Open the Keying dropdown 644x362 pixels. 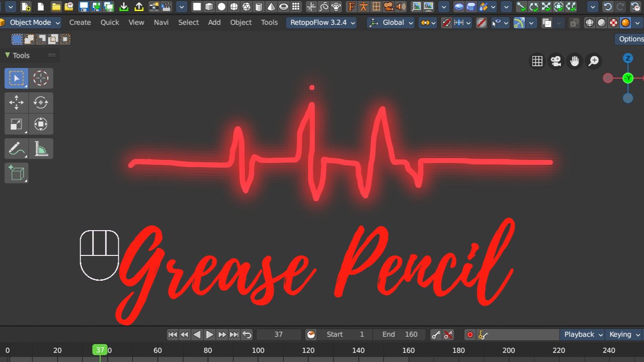624,334
